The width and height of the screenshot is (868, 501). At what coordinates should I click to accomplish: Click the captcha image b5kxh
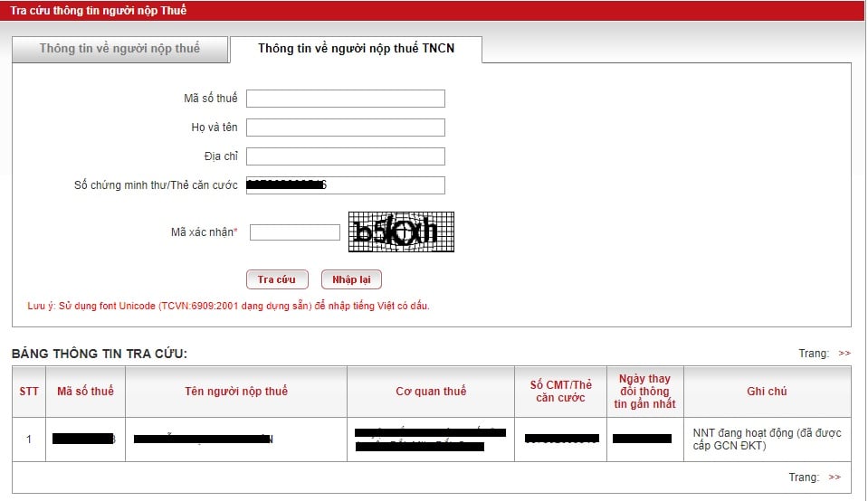point(401,232)
